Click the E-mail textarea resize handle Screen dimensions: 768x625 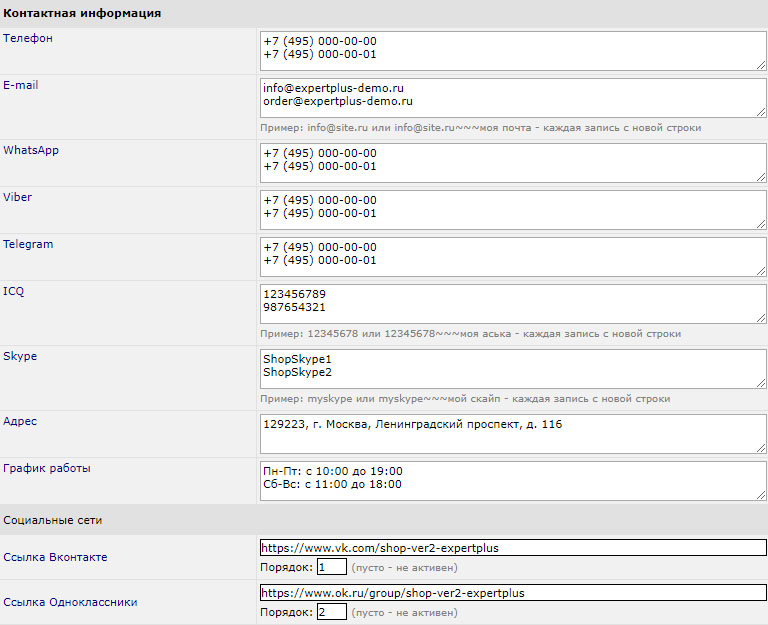point(761,112)
